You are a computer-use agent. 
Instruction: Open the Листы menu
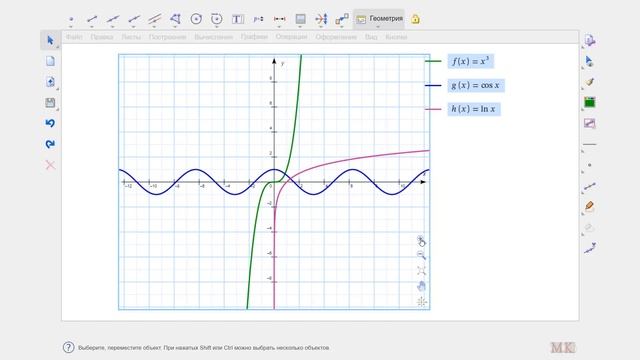131,37
